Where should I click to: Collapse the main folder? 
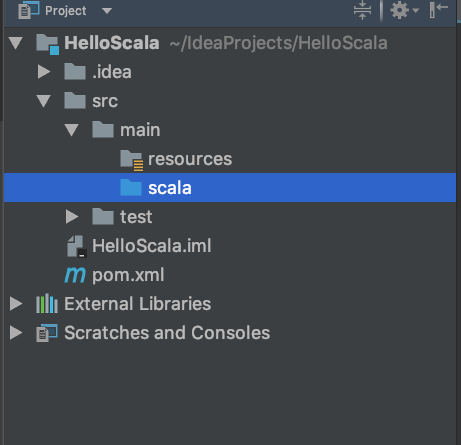click(72, 130)
